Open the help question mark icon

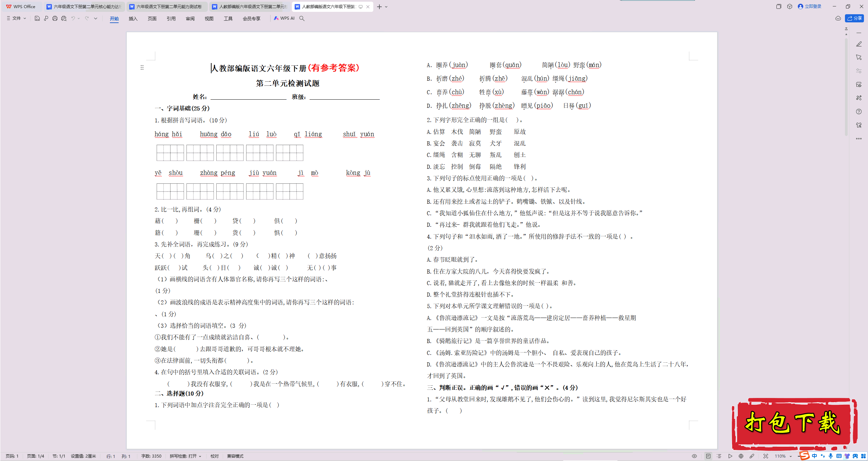[x=859, y=112]
